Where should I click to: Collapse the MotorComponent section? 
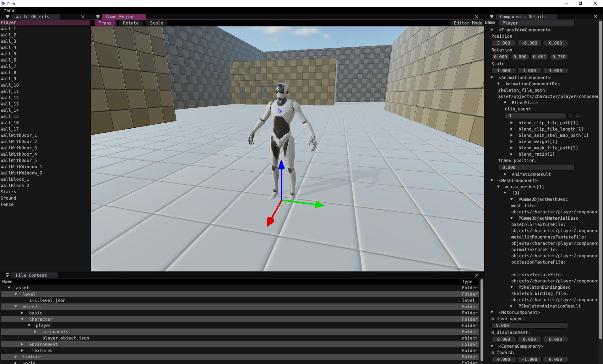click(492, 312)
